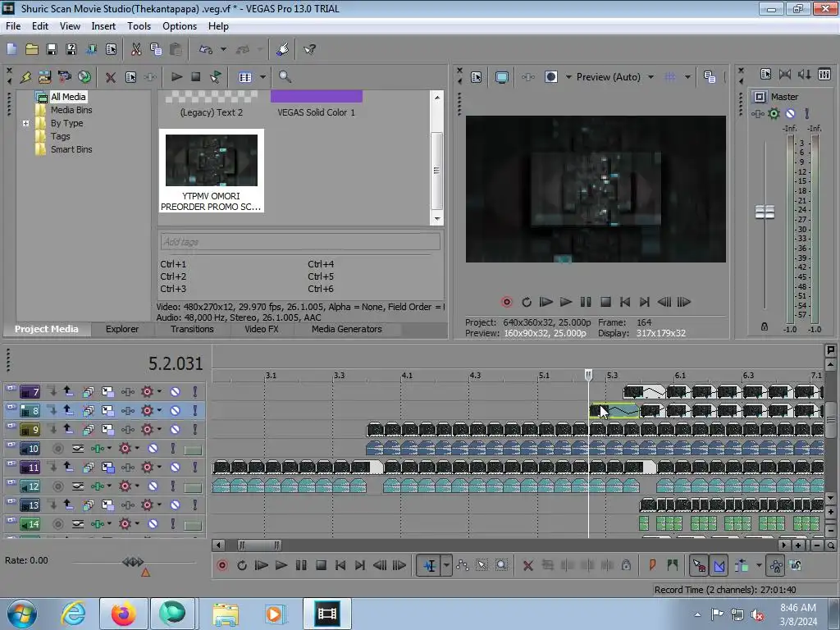Start media preview in Project Media toolbar
840x630 pixels.
coord(176,77)
